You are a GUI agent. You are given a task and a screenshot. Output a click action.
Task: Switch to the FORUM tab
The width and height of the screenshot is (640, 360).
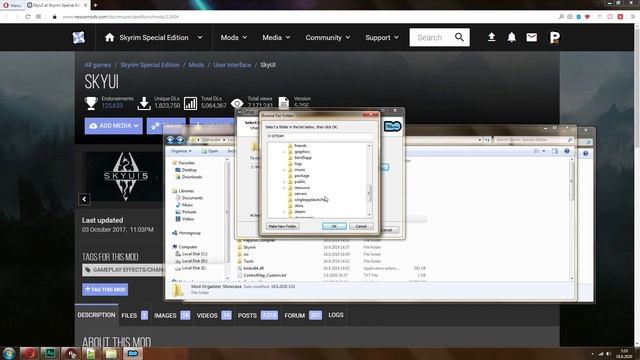[x=303, y=315]
